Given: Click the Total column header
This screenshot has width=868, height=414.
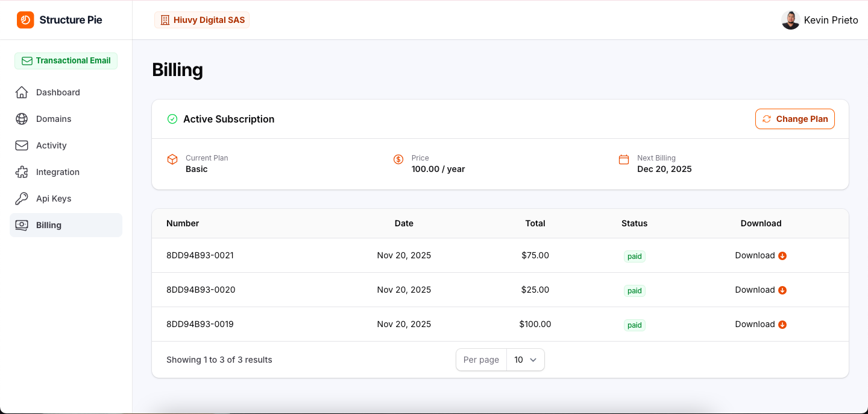Looking at the screenshot, I should point(535,223).
